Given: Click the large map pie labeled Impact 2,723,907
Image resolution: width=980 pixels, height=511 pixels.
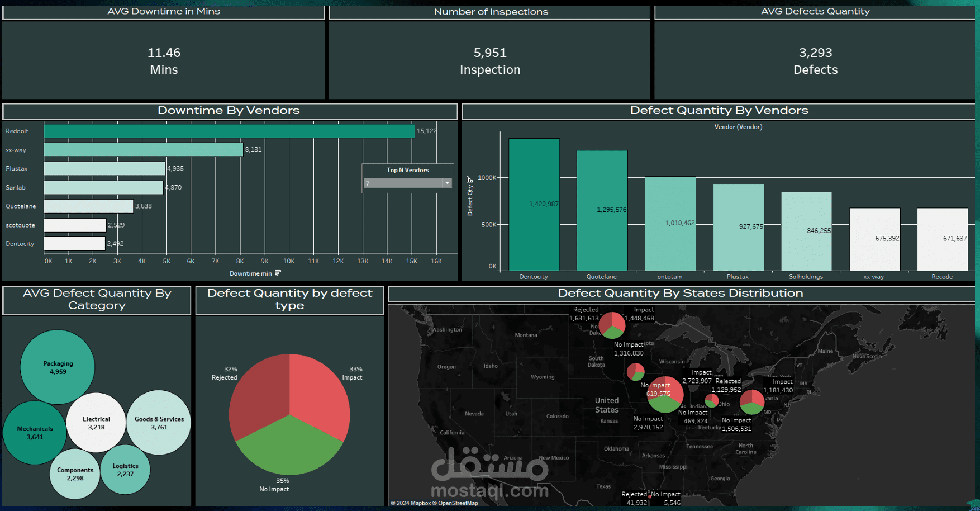Looking at the screenshot, I should 665,395.
